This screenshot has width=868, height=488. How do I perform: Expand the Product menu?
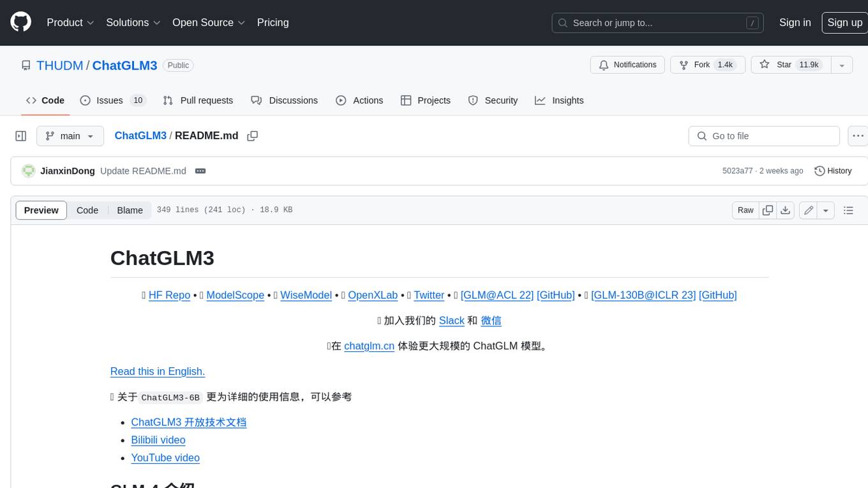pos(70,22)
